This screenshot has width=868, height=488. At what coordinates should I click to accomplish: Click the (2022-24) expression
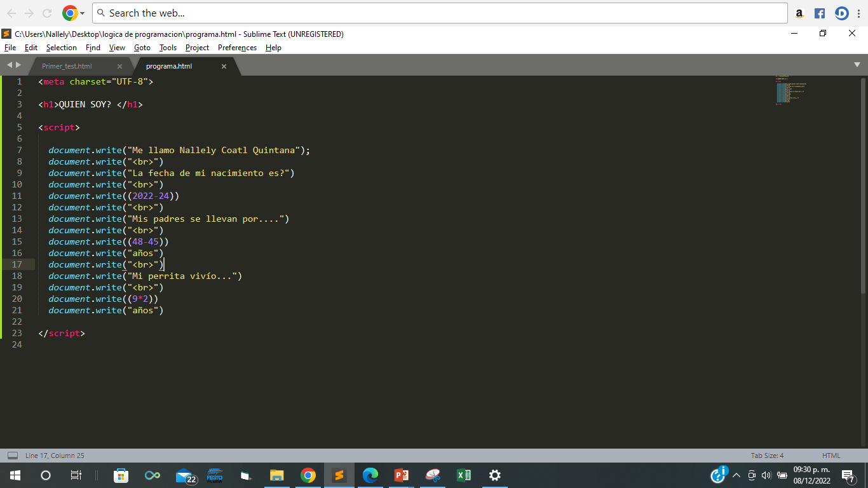[x=153, y=196]
